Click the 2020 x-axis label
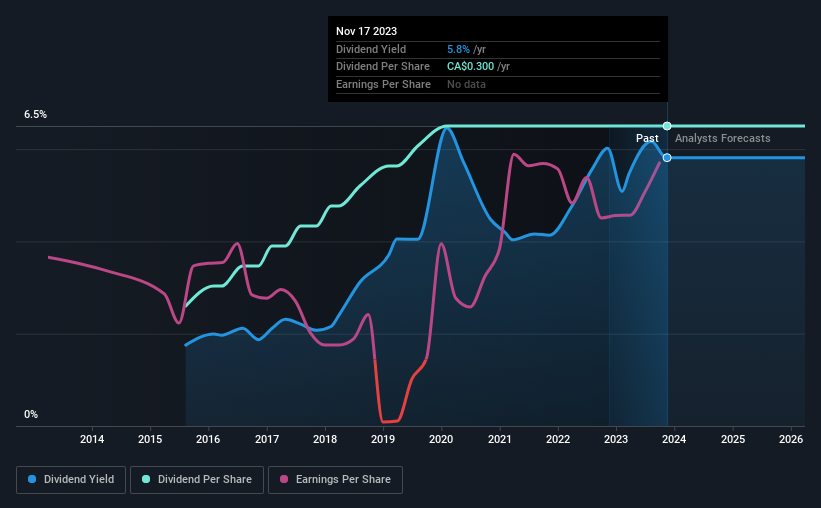Screen dimensions: 821x508 click(x=441, y=439)
